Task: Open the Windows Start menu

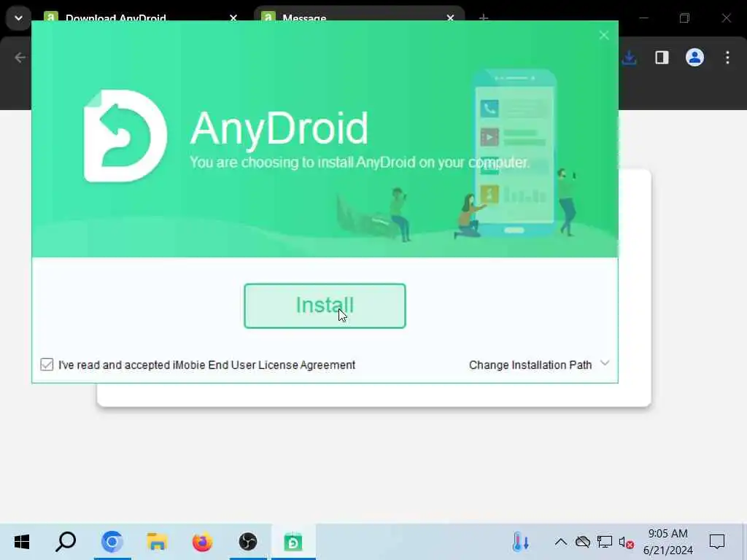Action: (22, 542)
